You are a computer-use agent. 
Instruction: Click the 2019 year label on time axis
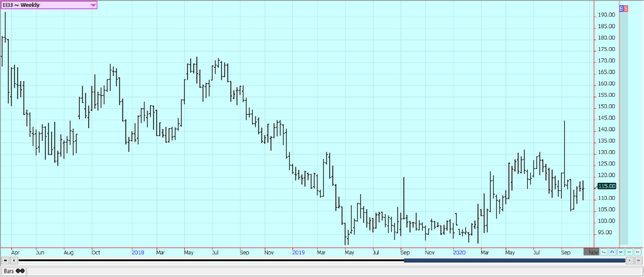298,253
